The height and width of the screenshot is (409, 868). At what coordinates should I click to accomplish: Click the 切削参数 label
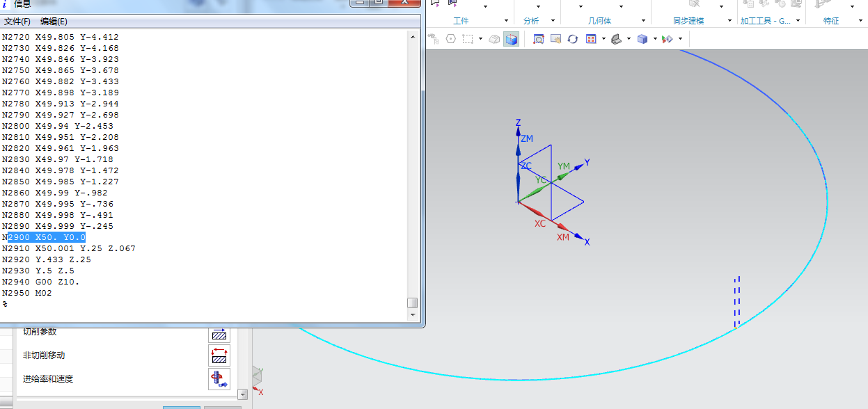click(40, 332)
